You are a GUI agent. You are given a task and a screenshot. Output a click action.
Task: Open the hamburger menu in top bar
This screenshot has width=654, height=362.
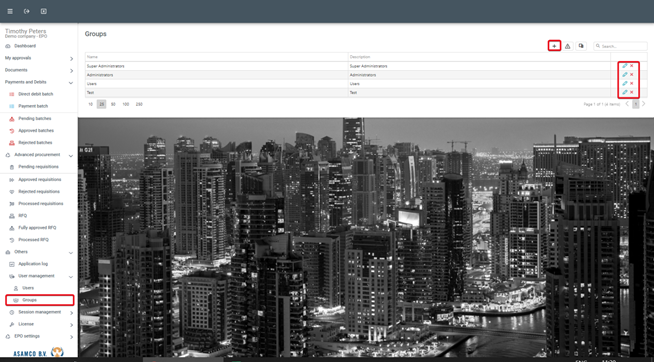pos(10,11)
